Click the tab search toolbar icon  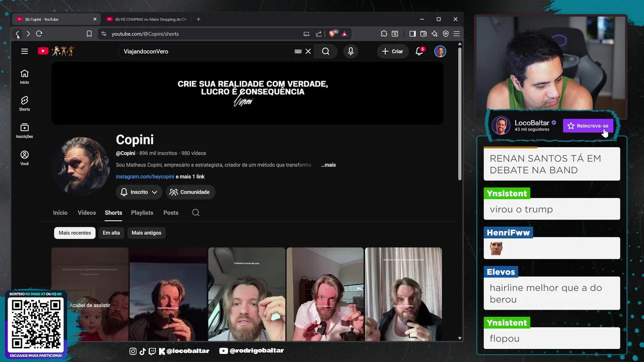coord(395,34)
